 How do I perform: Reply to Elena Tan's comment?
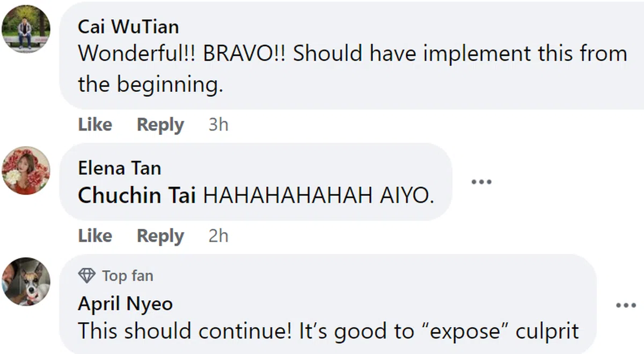[160, 236]
